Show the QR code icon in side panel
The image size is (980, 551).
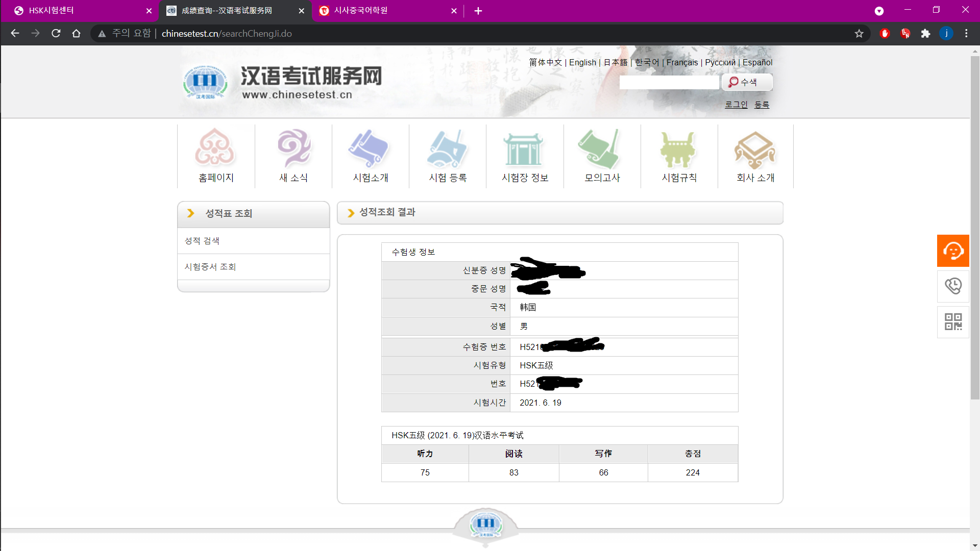click(x=953, y=322)
